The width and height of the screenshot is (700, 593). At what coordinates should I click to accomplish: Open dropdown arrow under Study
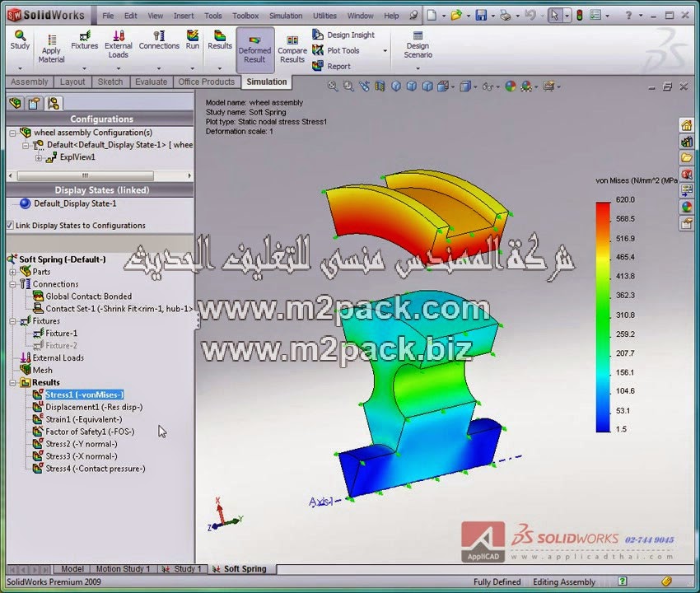pos(20,68)
